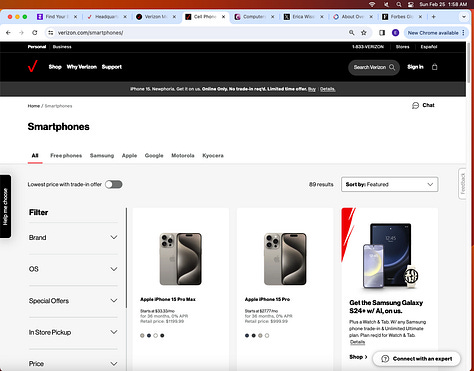Select the Motorola tab
The image size is (474, 371).
click(x=183, y=156)
